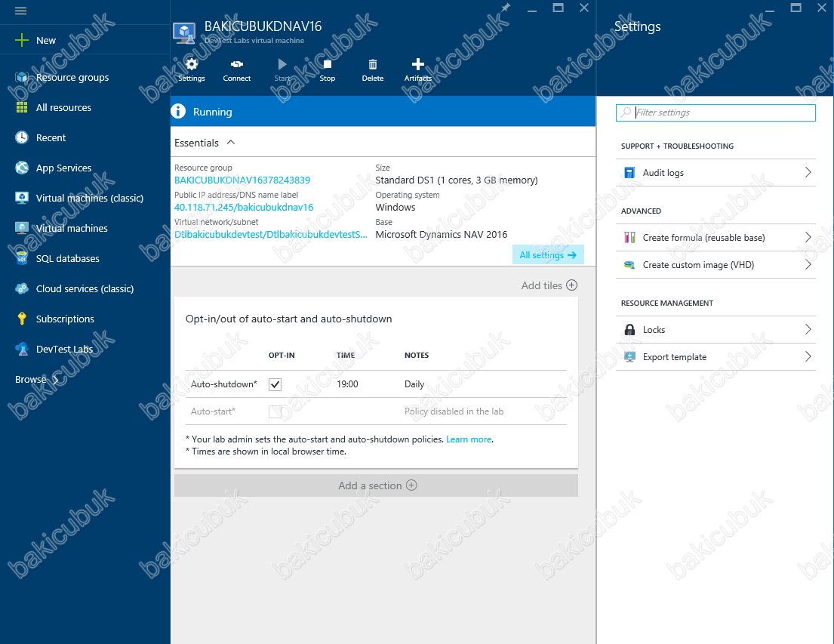Screen dimensions: 834x644
Task: Open Audit logs settings entry
Action: pyautogui.click(x=716, y=173)
